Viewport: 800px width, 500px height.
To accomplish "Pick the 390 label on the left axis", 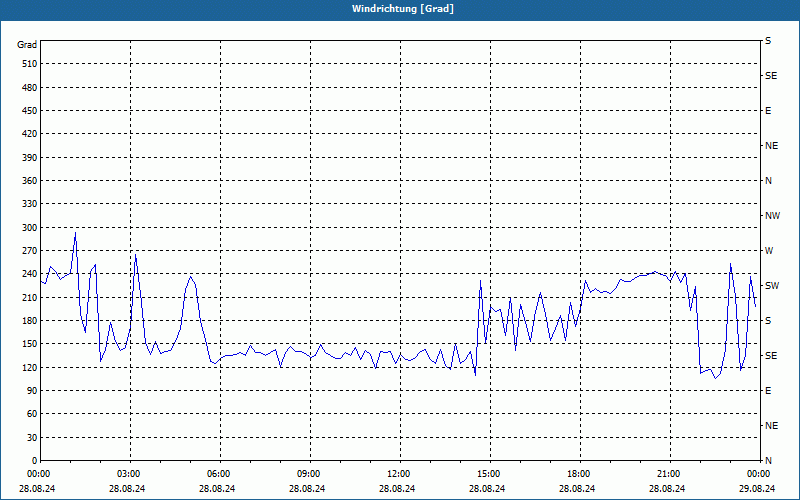I will click(x=30, y=157).
